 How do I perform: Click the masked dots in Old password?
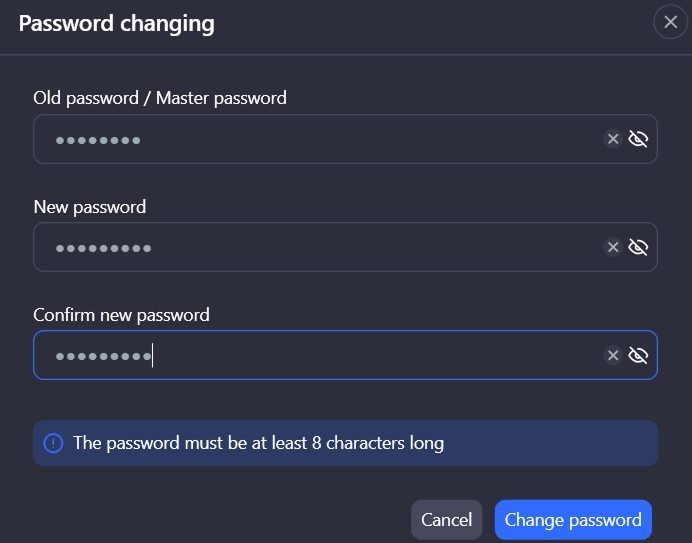[x=98, y=140]
